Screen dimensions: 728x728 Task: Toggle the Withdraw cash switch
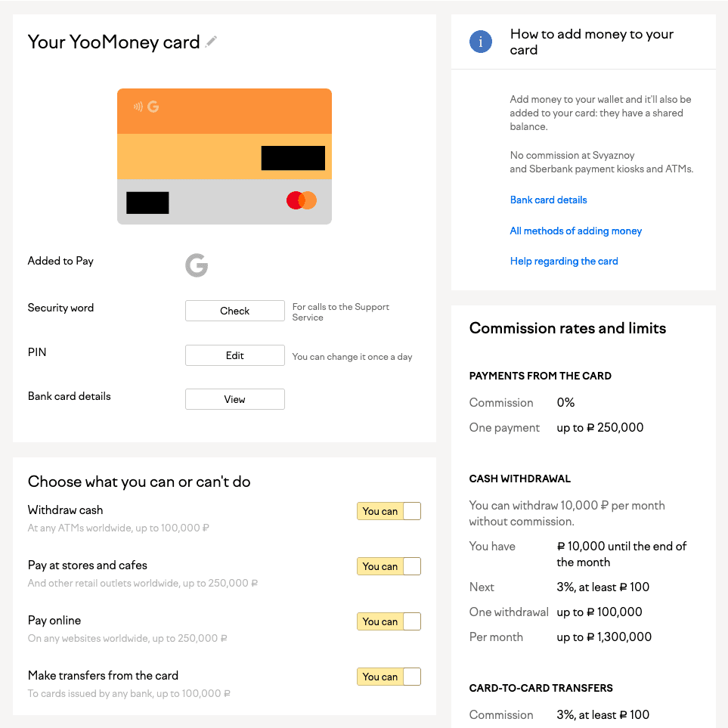389,511
